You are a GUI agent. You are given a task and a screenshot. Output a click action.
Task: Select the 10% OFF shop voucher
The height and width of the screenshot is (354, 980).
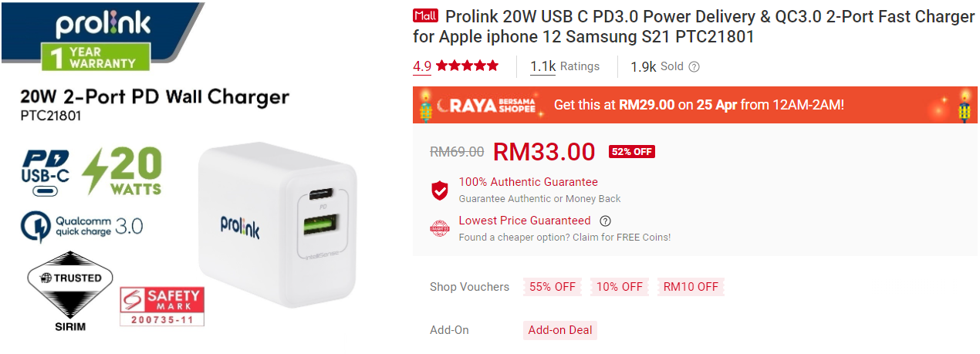tap(620, 287)
